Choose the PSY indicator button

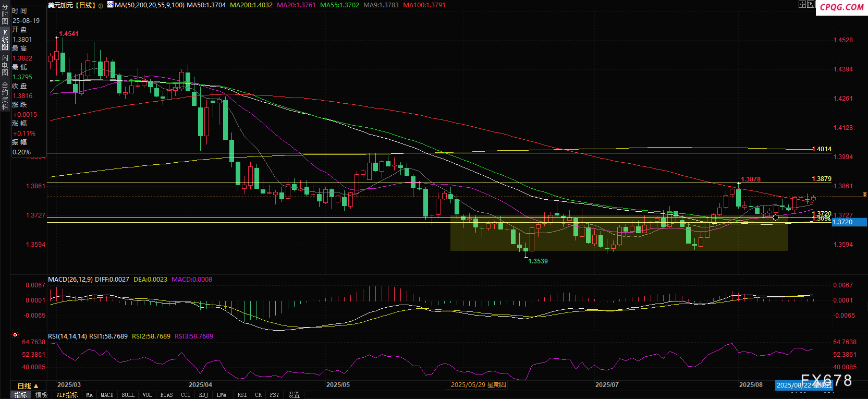(274, 395)
